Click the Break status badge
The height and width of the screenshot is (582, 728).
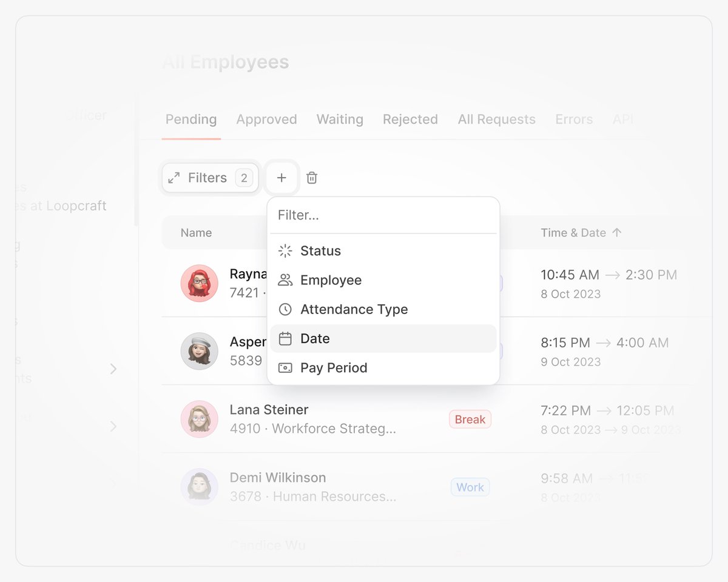pyautogui.click(x=470, y=419)
